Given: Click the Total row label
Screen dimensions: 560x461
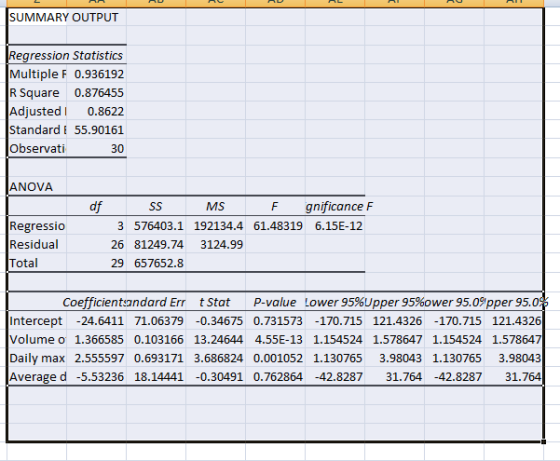Looking at the screenshot, I should click(37, 263).
